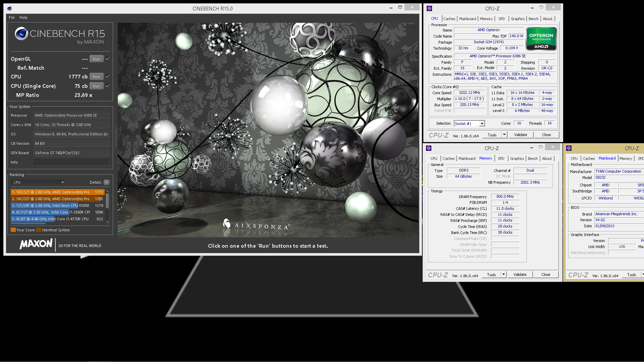Screen dimensions: 644x362
Task: Select Core i7-3930K ranking row
Action: point(58,212)
